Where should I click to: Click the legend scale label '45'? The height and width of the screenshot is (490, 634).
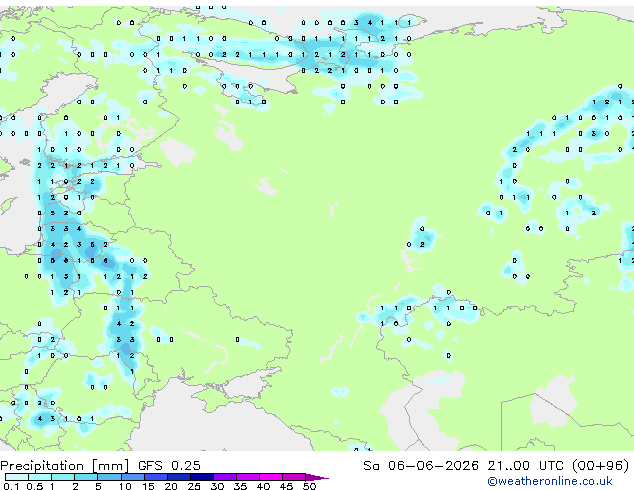pos(286,486)
